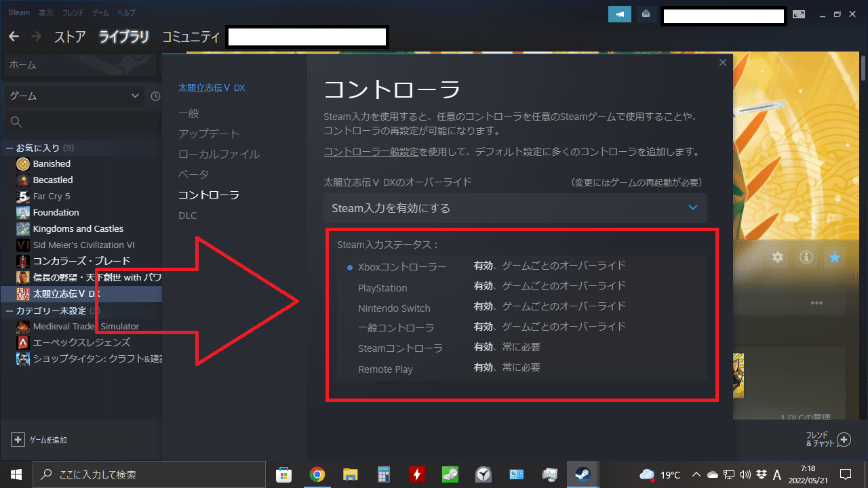This screenshot has height=488, width=868.
Task: Open the 表示 menu
Action: [46, 12]
